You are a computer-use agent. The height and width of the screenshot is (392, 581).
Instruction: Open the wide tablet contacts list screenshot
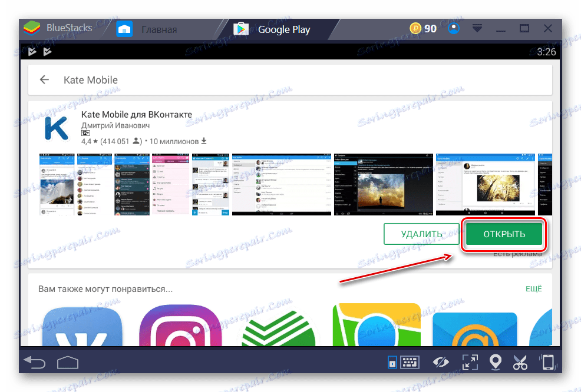[x=282, y=184]
